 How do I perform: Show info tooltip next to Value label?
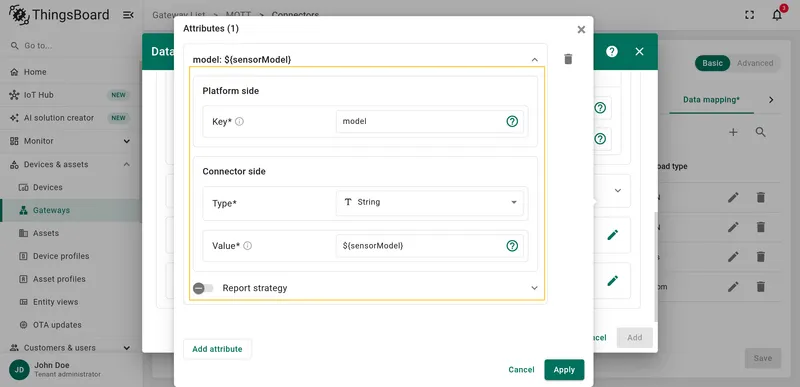[247, 246]
